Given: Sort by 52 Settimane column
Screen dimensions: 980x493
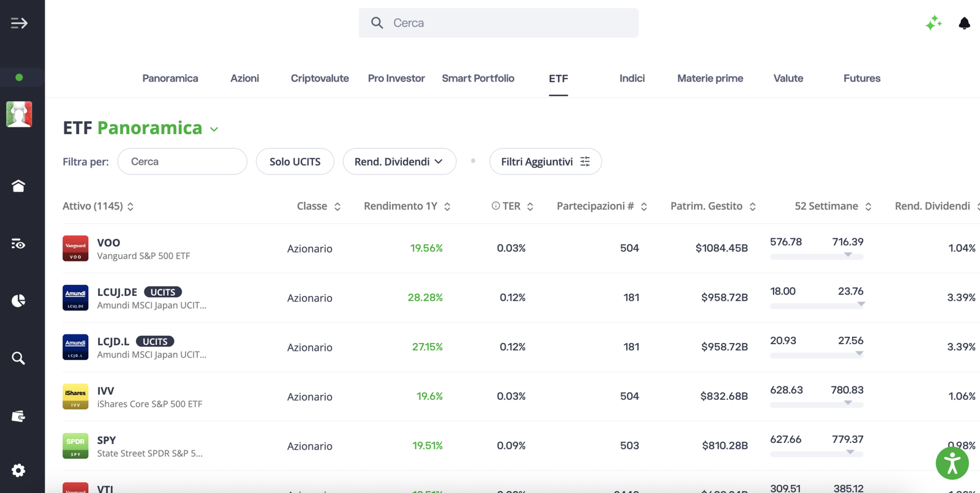Looking at the screenshot, I should (x=868, y=206).
